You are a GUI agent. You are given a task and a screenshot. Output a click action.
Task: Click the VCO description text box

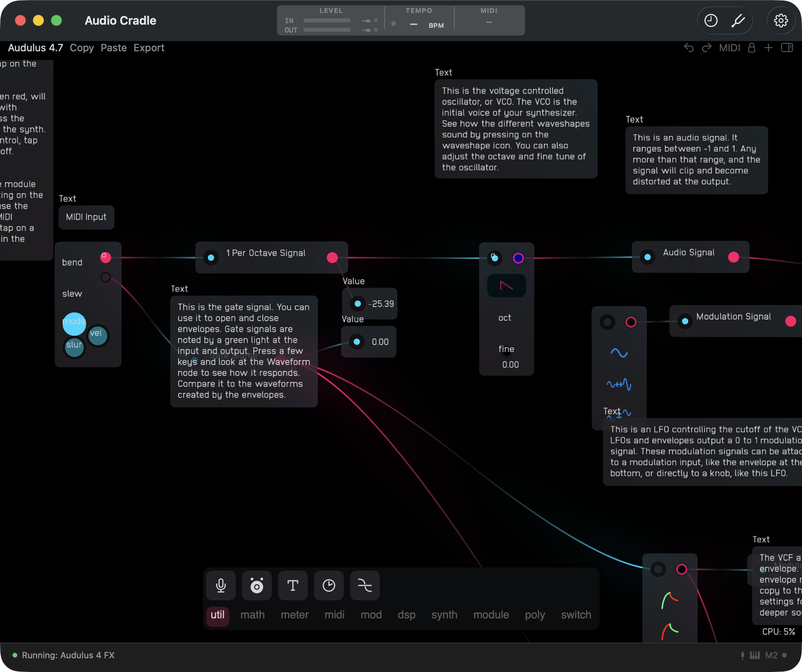(x=516, y=129)
